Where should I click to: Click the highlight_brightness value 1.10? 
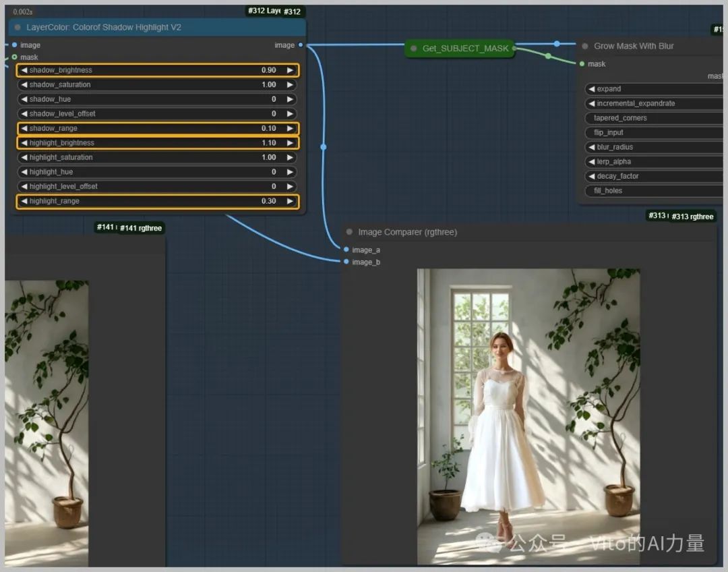click(x=269, y=142)
